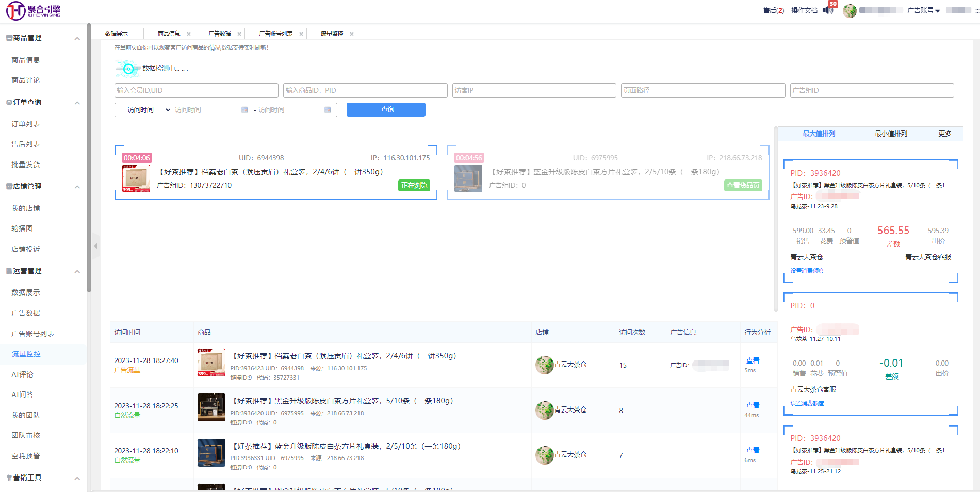This screenshot has width=980, height=492.
Task: Collapse the sidebar with the arrow handle
Action: tap(95, 246)
